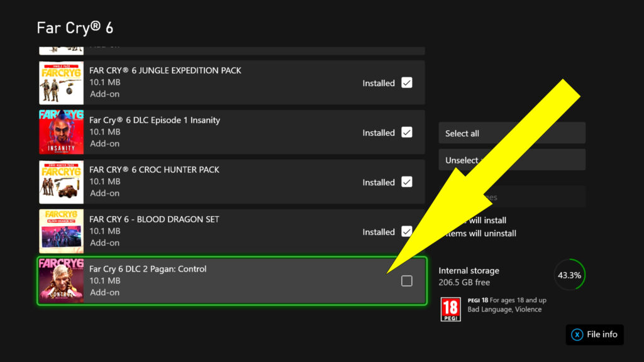Click the 'FAR CRY® 6 CROC HUNTER PACK' title
644x362 pixels.
155,170
